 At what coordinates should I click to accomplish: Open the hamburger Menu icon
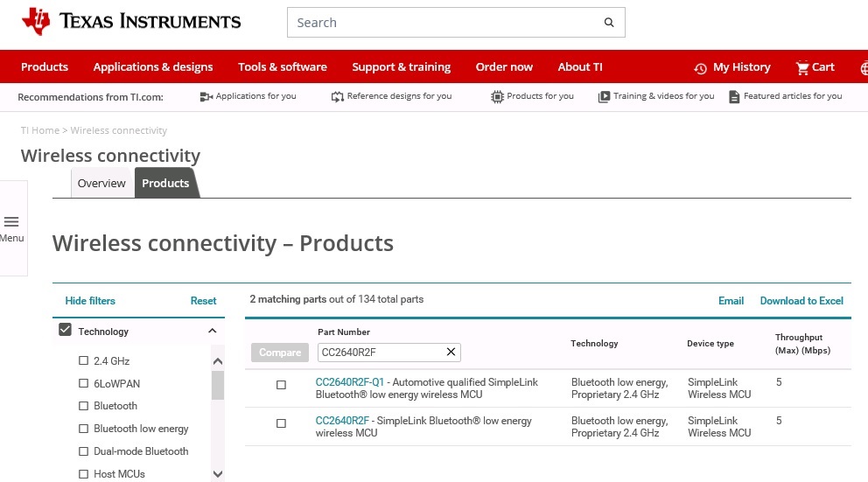[11, 222]
